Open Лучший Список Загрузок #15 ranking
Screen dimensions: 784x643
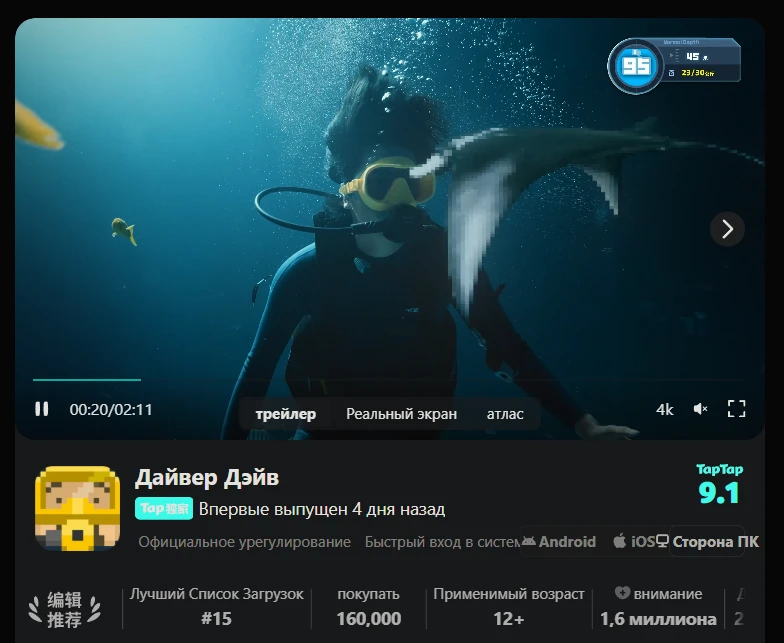click(x=216, y=607)
